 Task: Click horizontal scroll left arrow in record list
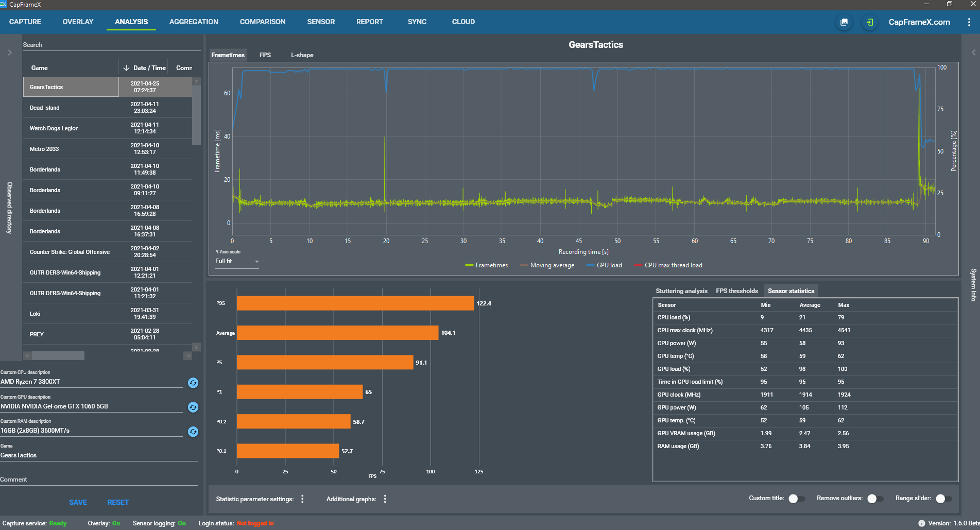pyautogui.click(x=28, y=356)
